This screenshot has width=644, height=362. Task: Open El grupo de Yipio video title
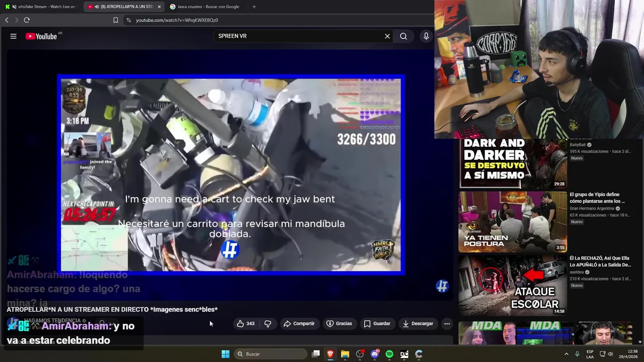pyautogui.click(x=597, y=198)
